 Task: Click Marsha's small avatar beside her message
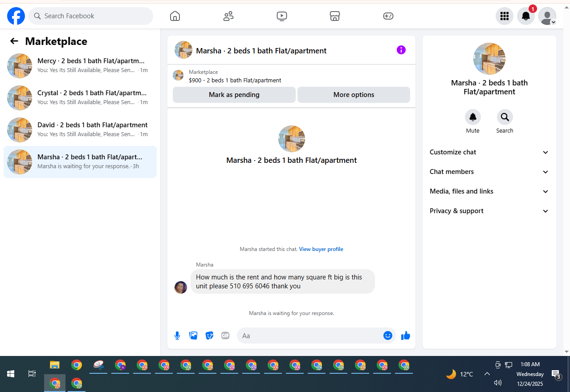coord(181,287)
